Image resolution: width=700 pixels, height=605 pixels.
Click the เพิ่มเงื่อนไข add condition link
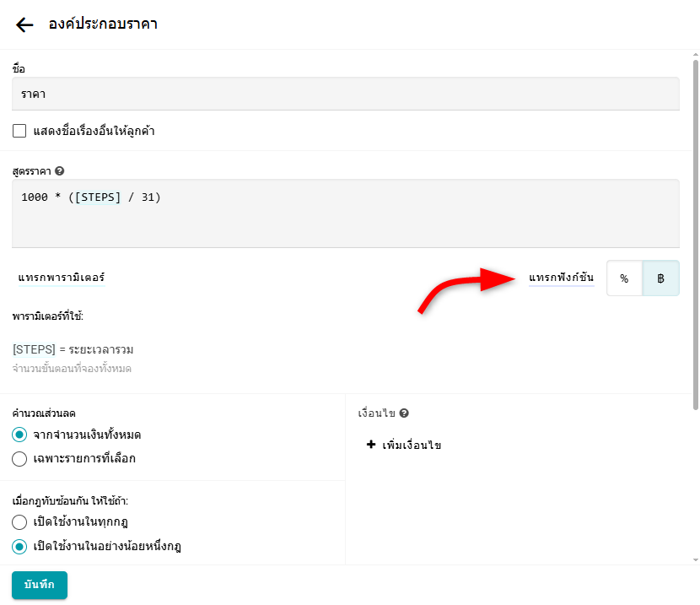click(412, 445)
